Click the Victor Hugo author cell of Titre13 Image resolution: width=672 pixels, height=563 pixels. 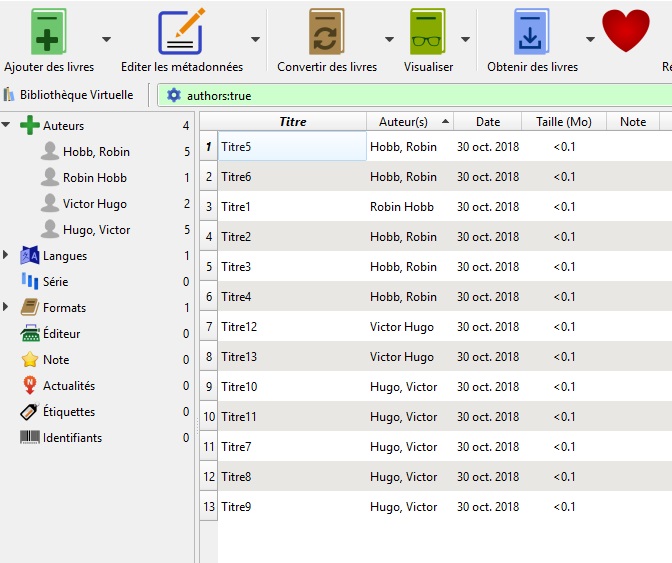point(410,356)
